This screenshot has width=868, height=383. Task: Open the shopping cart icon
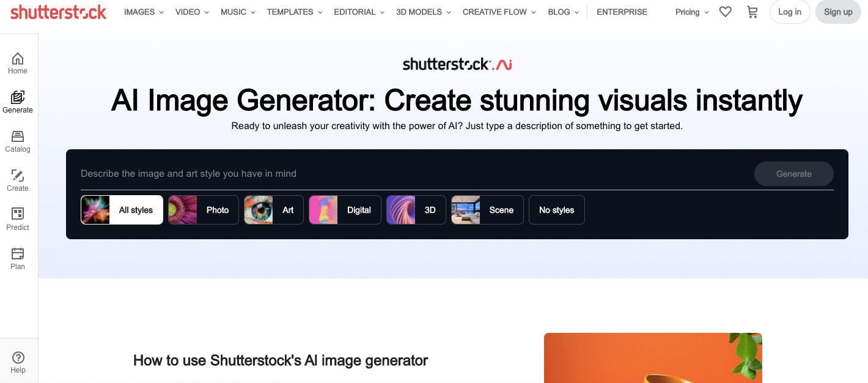click(752, 12)
